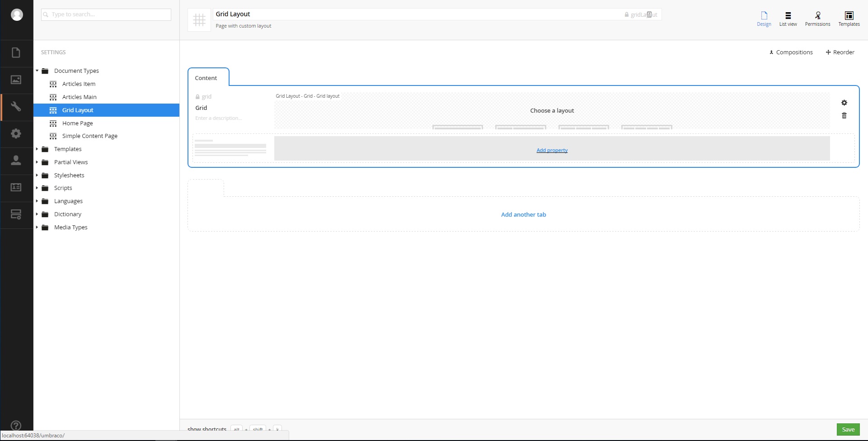Expand the Templates tree node

click(x=37, y=149)
